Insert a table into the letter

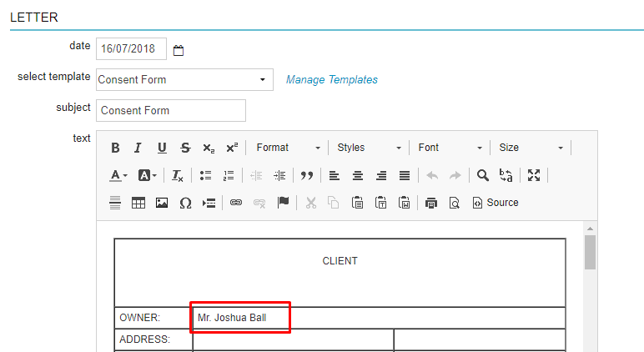[138, 203]
